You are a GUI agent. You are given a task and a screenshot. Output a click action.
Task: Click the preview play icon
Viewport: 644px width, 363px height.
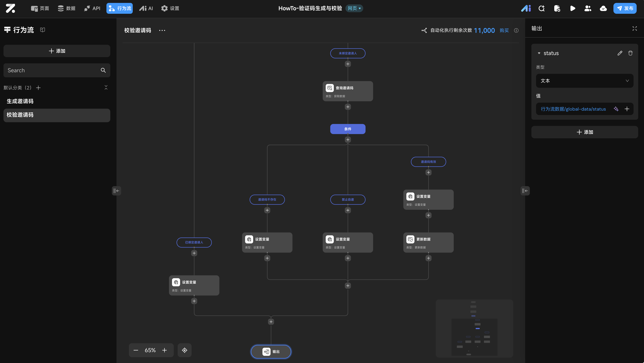pos(573,9)
